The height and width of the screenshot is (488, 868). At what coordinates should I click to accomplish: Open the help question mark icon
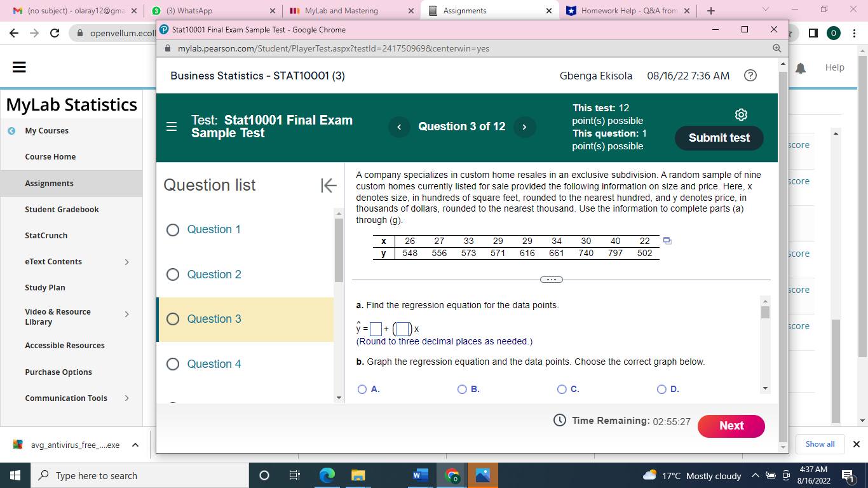[x=750, y=76]
